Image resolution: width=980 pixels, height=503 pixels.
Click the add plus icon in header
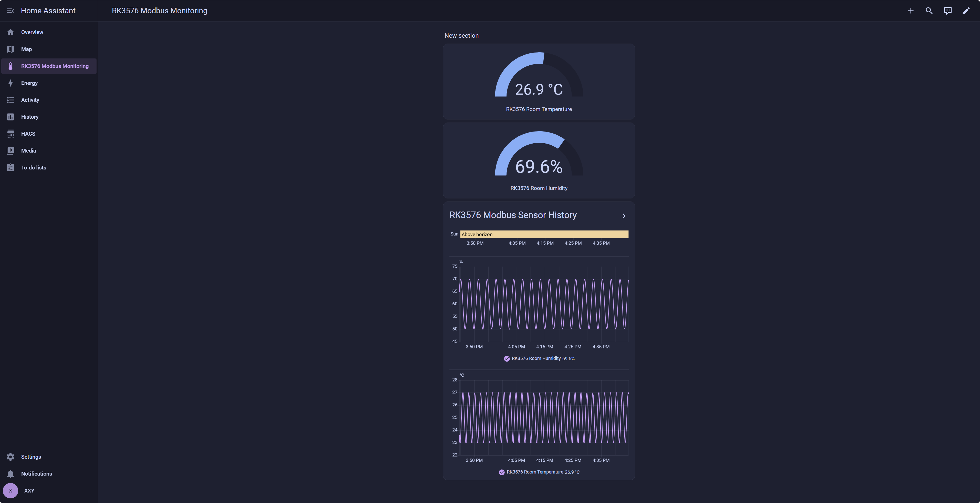(910, 11)
